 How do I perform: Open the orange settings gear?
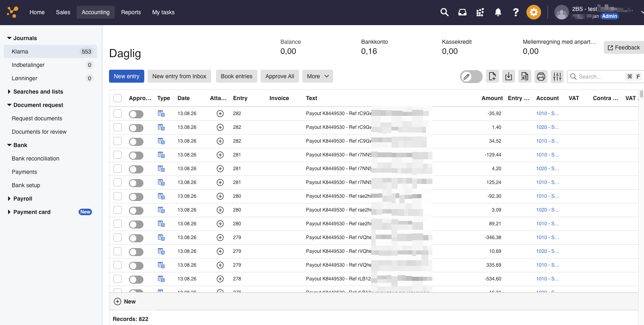[x=533, y=12]
